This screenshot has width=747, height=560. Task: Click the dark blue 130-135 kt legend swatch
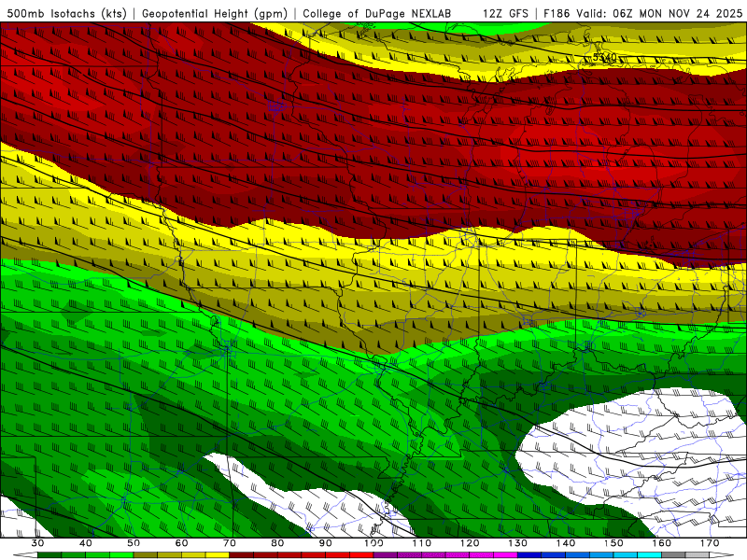pos(529,555)
